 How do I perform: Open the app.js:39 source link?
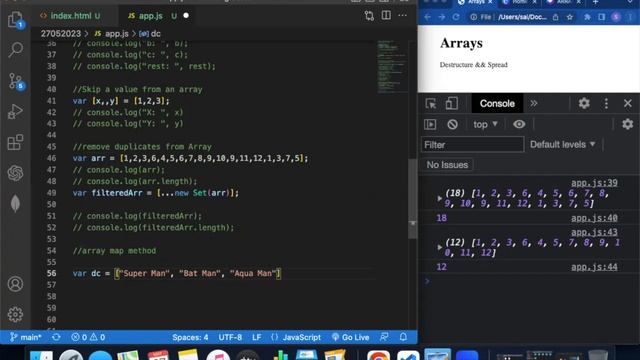pos(594,183)
